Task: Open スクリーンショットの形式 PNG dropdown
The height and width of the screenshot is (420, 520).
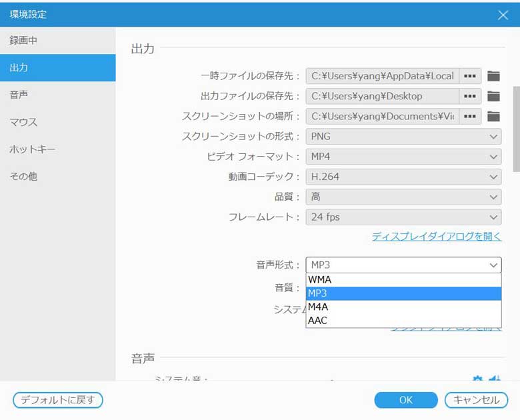Action: (x=403, y=137)
